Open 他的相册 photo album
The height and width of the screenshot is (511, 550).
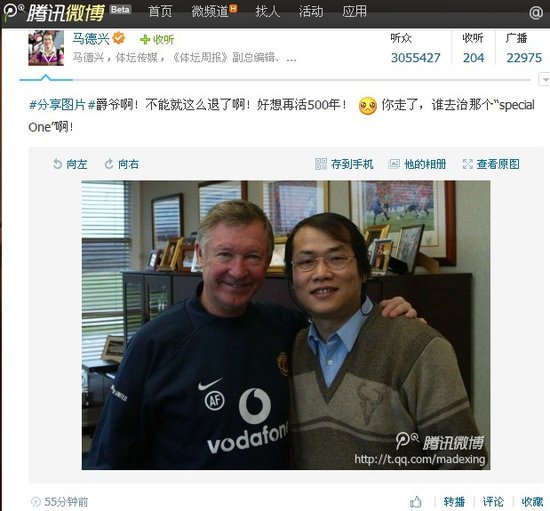tap(417, 164)
